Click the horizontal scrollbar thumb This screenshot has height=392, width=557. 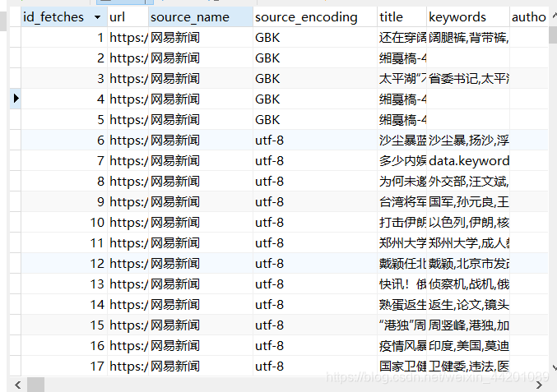click(x=36, y=385)
